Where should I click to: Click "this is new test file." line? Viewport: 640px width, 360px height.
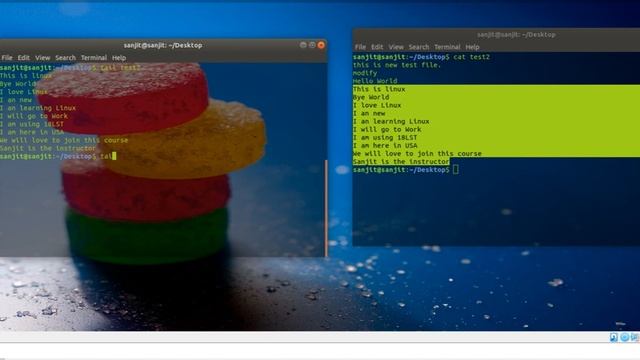click(397, 65)
